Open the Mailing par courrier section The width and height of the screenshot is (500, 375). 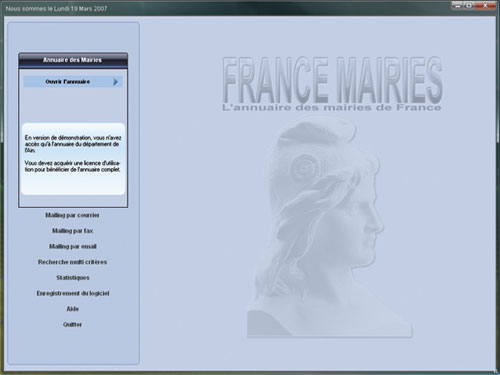point(72,215)
